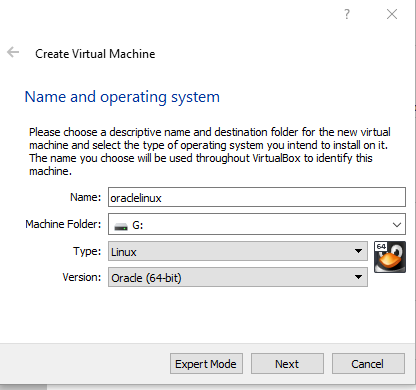Click the Version: label
The image size is (416, 390).
click(x=82, y=277)
